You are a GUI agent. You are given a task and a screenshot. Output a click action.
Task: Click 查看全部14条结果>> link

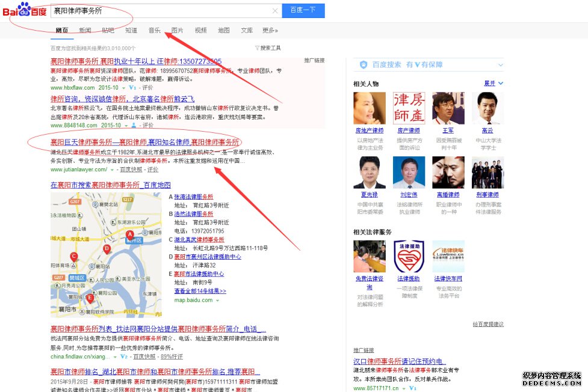coord(200,291)
